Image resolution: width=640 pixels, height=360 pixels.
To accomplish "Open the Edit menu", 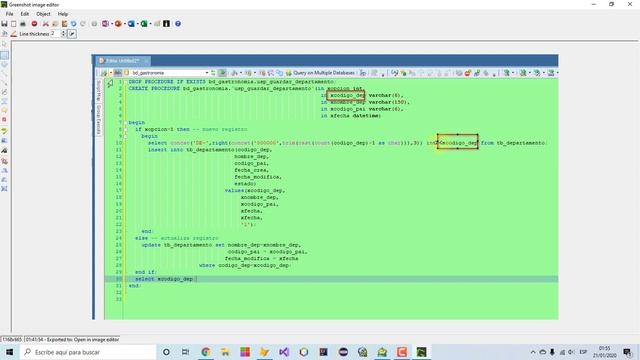I will [x=24, y=14].
